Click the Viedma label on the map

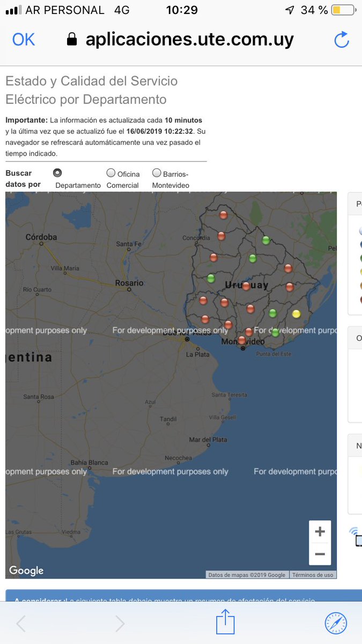tap(71, 532)
